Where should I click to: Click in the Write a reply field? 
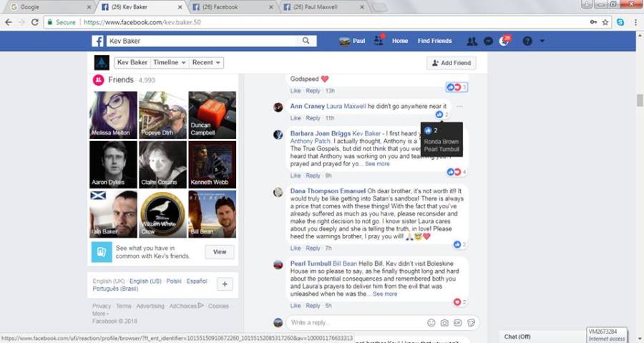coord(354,322)
